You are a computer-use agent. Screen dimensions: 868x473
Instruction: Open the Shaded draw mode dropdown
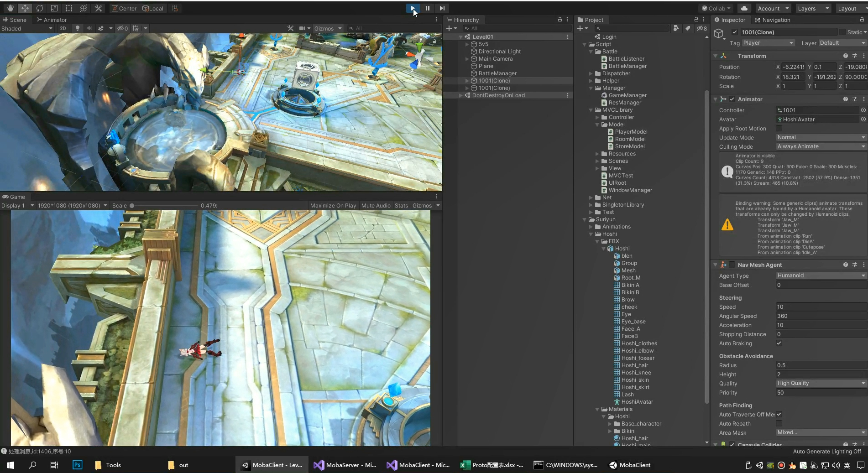pos(27,28)
